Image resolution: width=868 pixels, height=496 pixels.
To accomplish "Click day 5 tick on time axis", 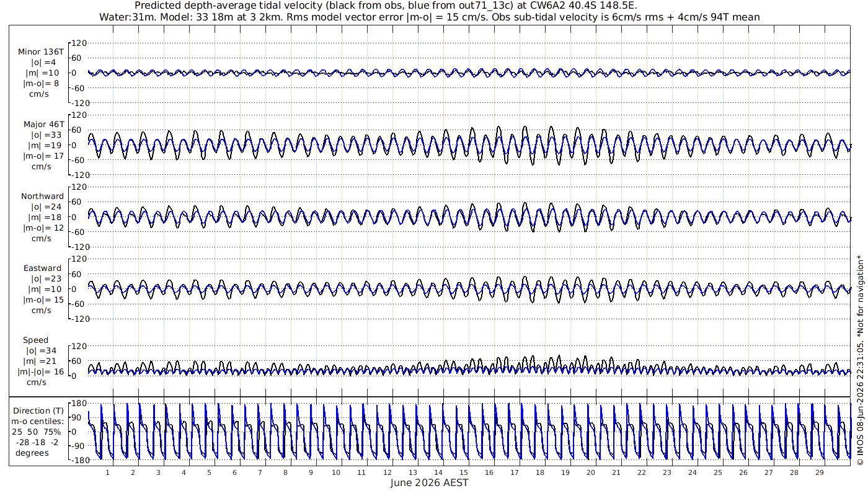I will 209,472.
